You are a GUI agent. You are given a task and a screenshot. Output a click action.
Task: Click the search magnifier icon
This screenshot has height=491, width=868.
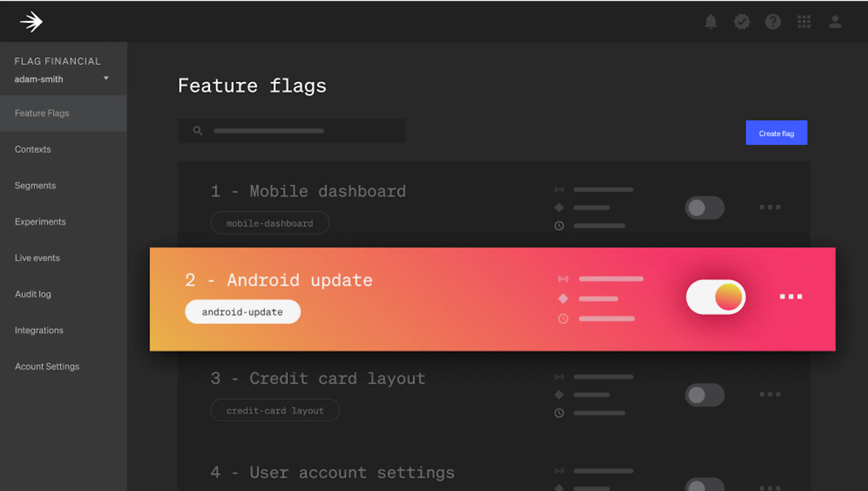click(198, 131)
